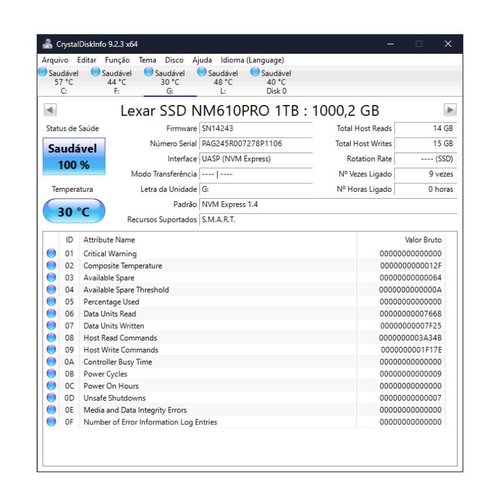Click status circle for Controller Busy Time

click(x=51, y=361)
